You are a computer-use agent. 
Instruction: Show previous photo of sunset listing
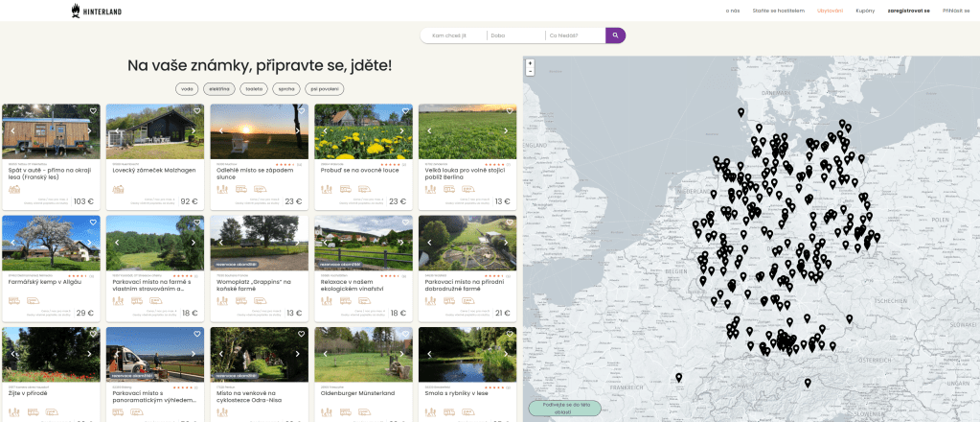coord(219,130)
